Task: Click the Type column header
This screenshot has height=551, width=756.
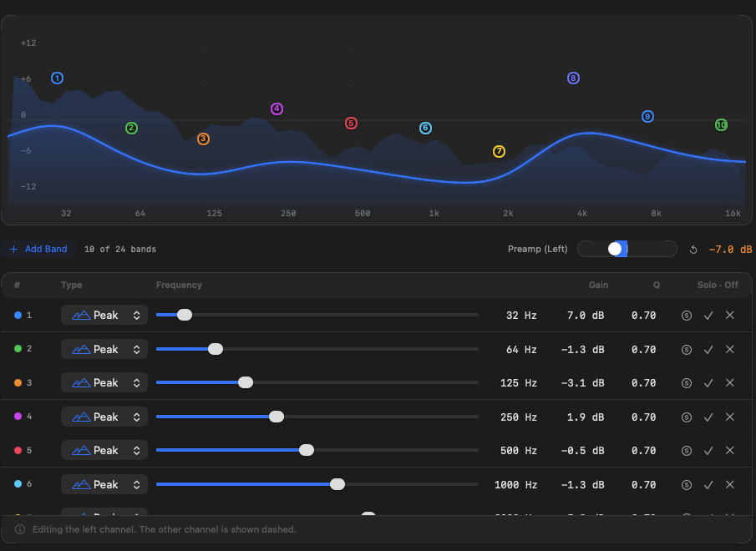Action: click(71, 285)
